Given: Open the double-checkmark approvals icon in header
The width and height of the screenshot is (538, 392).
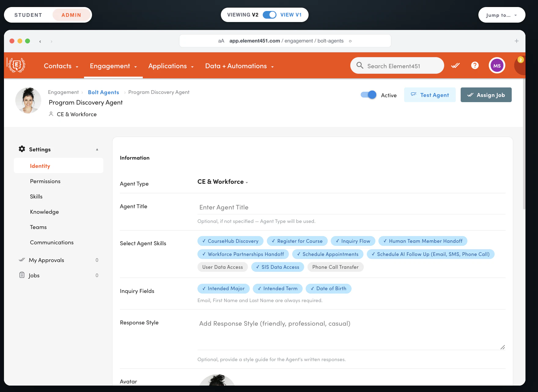Looking at the screenshot, I should [455, 65].
